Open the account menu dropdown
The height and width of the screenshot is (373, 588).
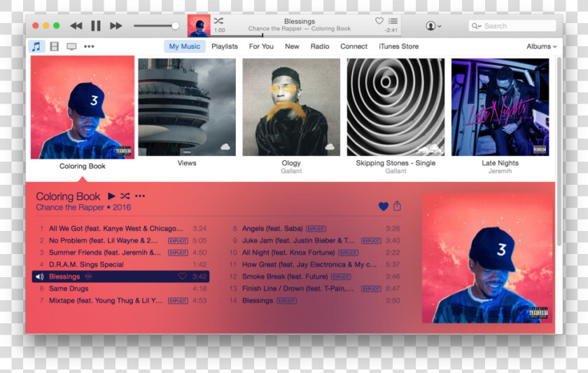click(x=433, y=26)
